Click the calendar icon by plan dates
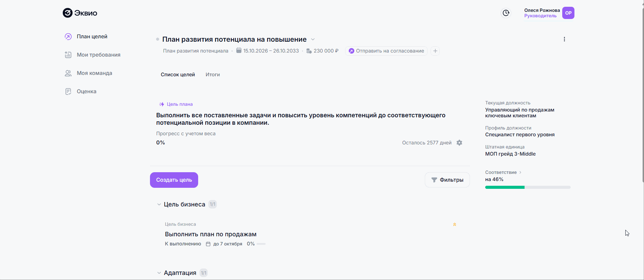 pyautogui.click(x=239, y=51)
